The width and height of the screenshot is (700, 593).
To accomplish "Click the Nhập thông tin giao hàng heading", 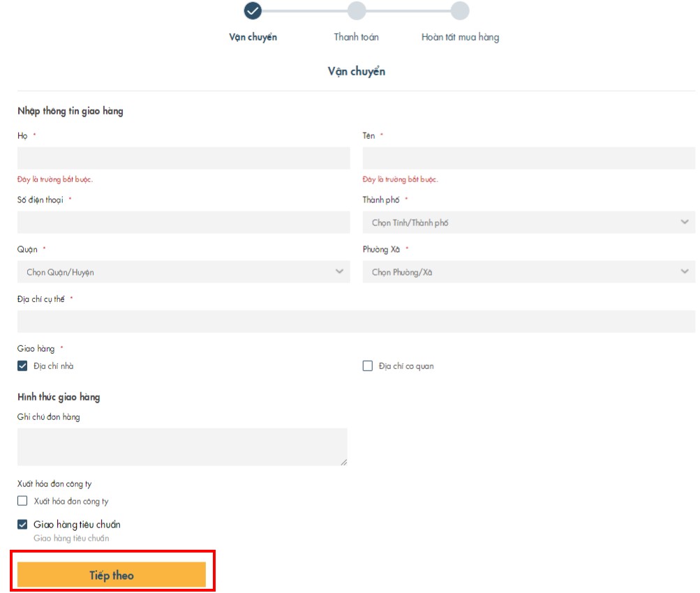I will coord(70,111).
